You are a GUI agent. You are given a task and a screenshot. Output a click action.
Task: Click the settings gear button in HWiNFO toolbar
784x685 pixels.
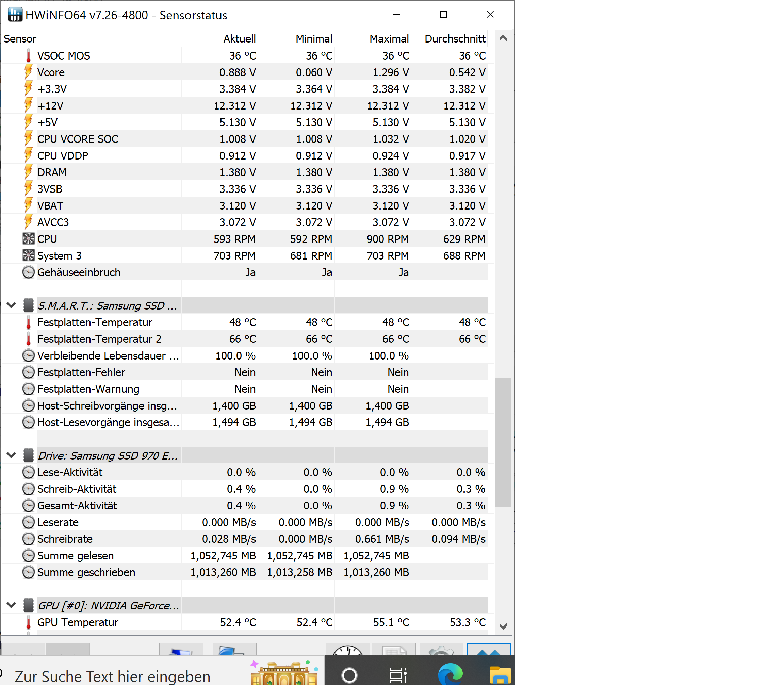pos(441,649)
